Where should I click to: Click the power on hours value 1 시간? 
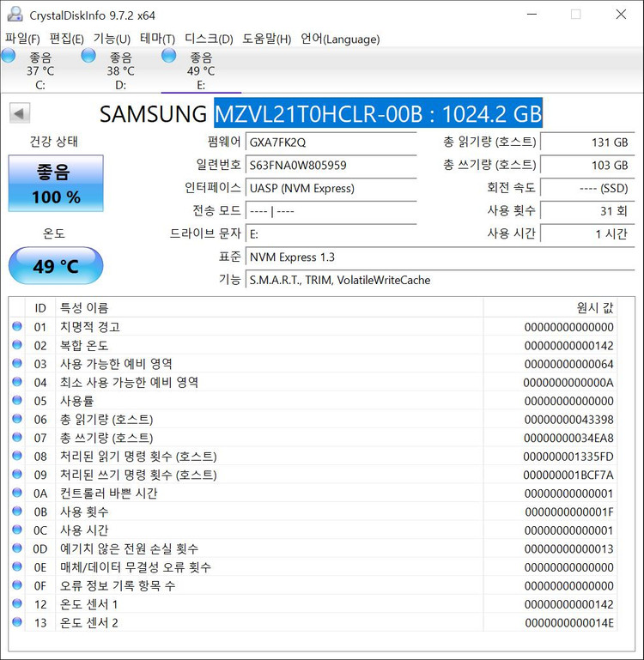[x=586, y=233]
